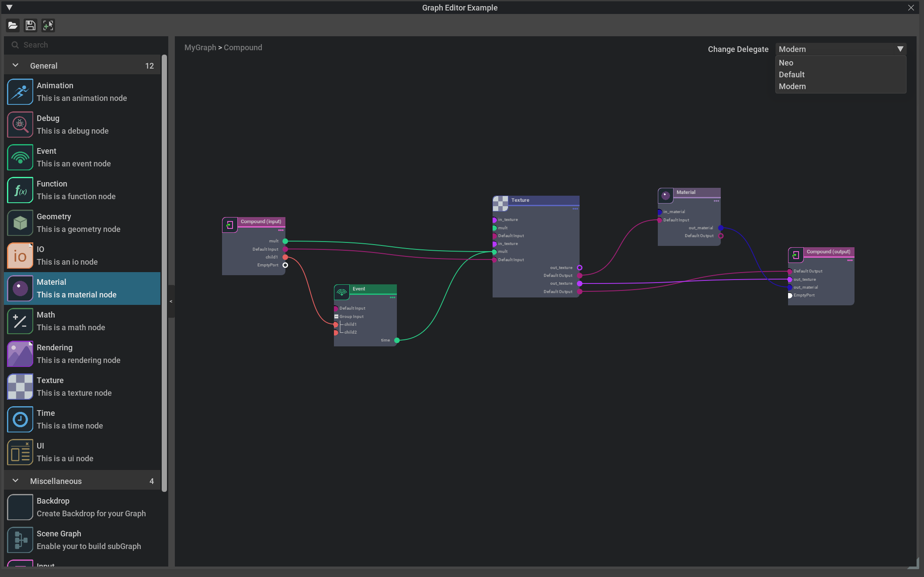Click the fit-to-view toolbar icon
Screen dimensions: 924x577
[x=48, y=26]
